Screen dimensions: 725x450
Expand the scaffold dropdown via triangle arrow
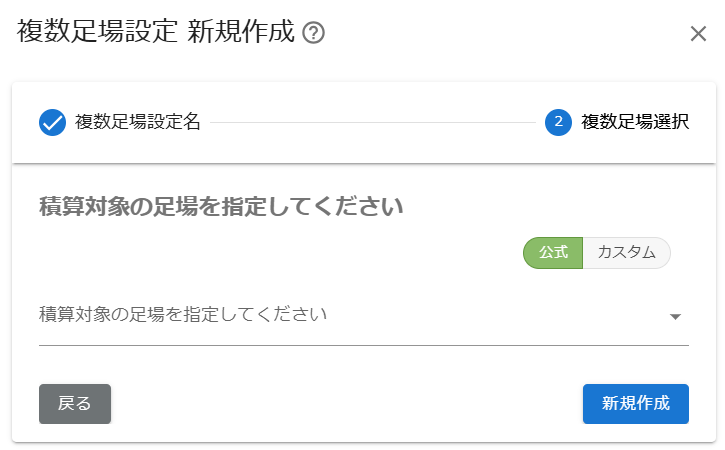point(675,317)
